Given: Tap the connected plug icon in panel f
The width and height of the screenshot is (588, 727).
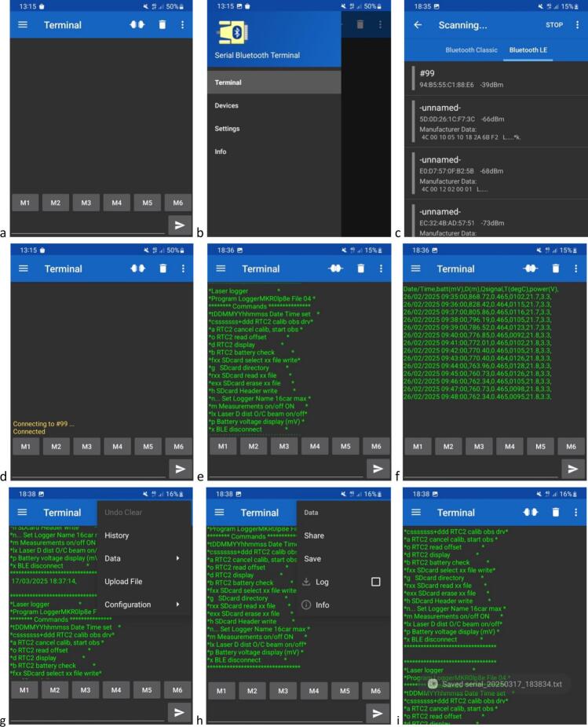Looking at the screenshot, I should coord(530,269).
